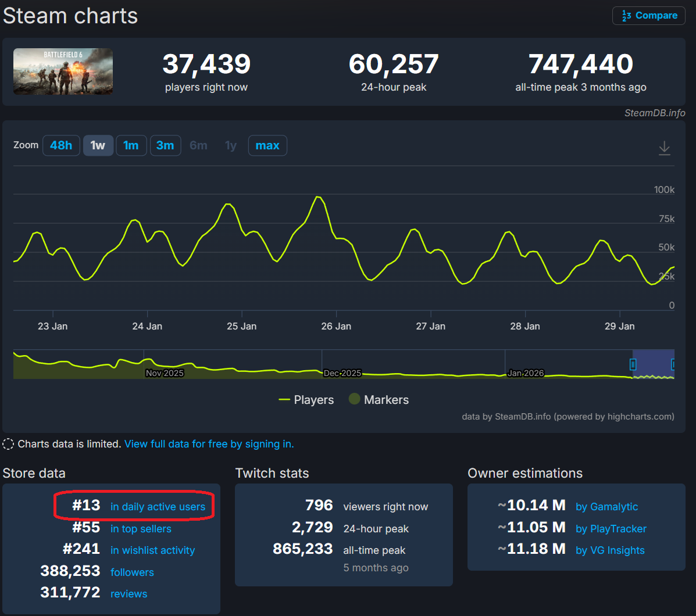The height and width of the screenshot is (616, 696).
Task: Click the 'Twitch stats' section heading
Action: pos(272,473)
